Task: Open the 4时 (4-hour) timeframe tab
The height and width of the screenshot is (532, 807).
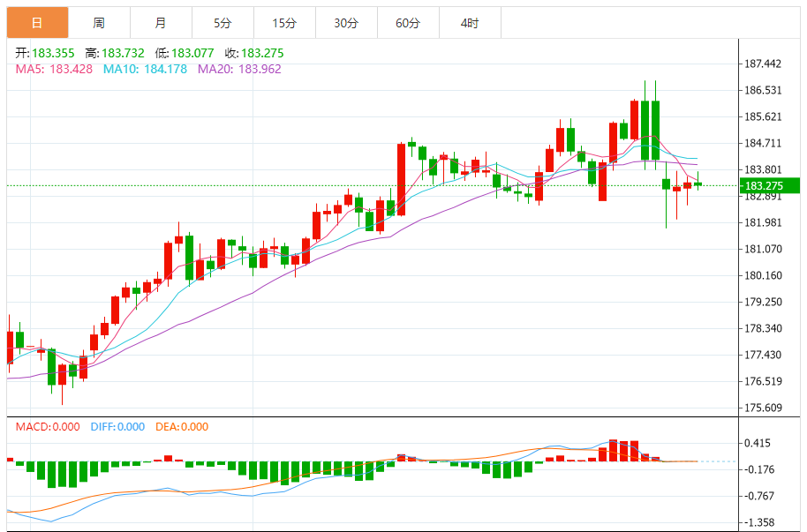Action: (x=470, y=23)
